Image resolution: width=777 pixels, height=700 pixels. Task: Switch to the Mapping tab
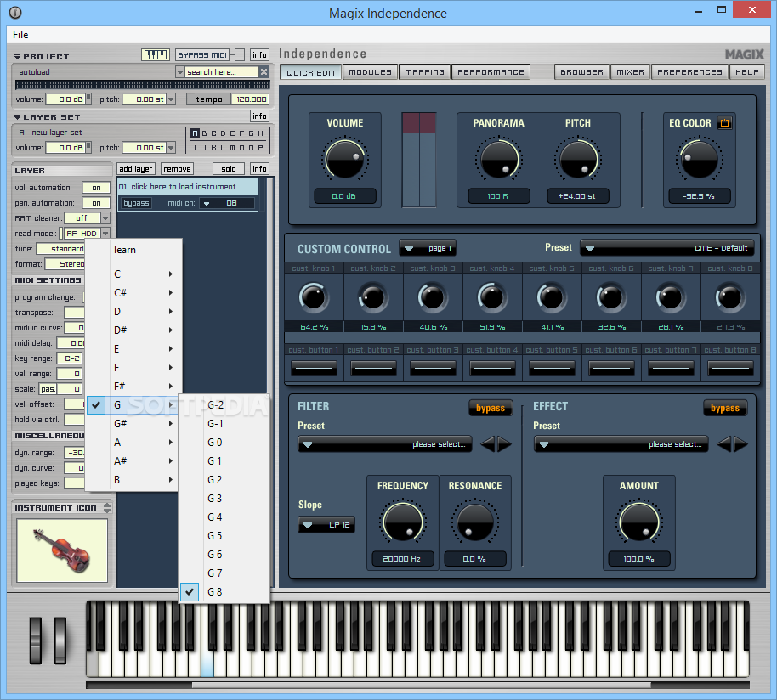(425, 72)
